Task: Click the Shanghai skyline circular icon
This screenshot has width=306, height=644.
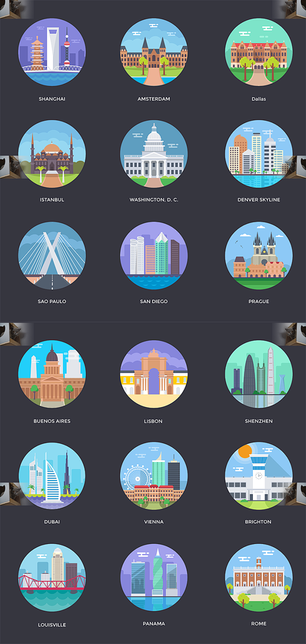Action: click(52, 52)
